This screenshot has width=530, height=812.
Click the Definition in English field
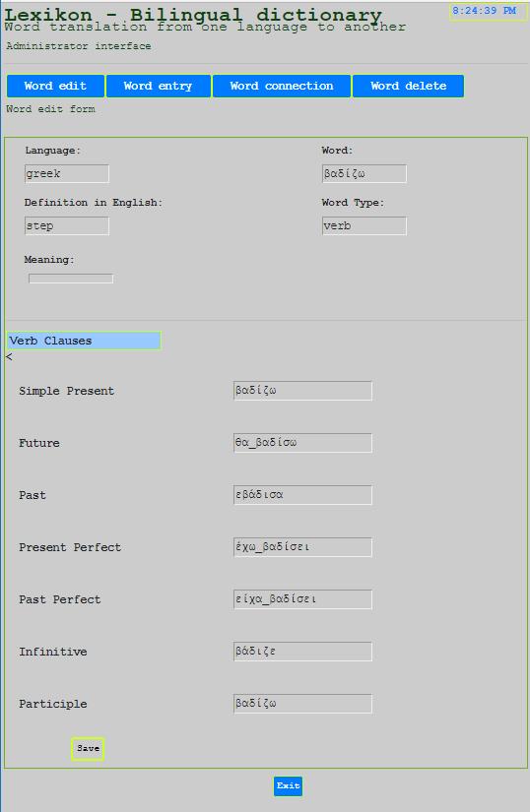point(67,225)
